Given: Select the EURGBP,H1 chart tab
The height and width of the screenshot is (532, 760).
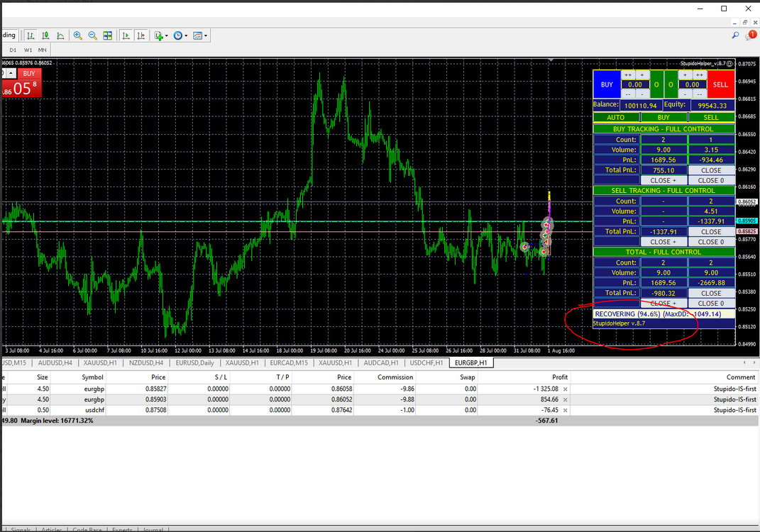Looking at the screenshot, I should (x=471, y=363).
